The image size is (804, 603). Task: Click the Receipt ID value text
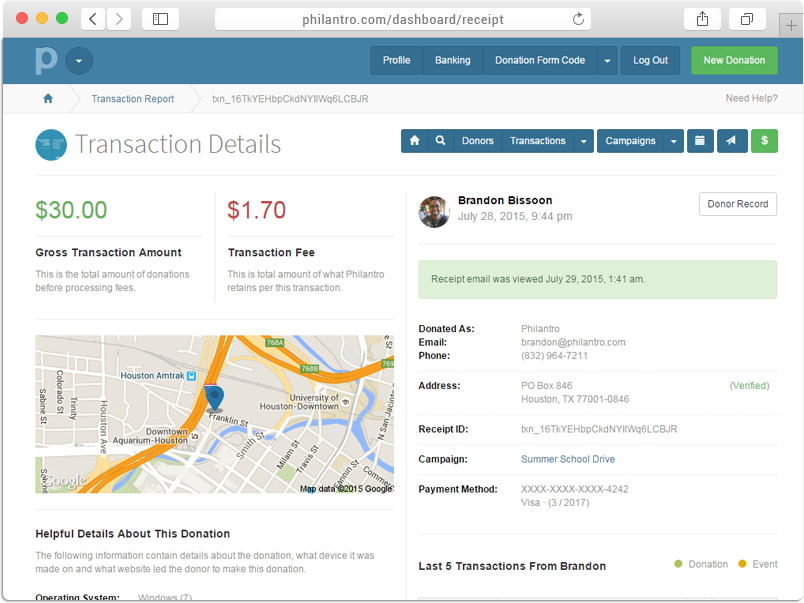[x=599, y=429]
